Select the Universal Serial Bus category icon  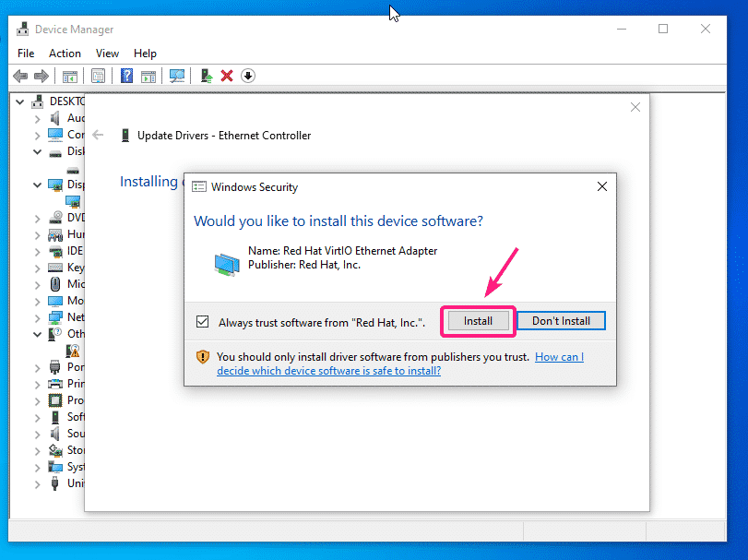[x=55, y=483]
